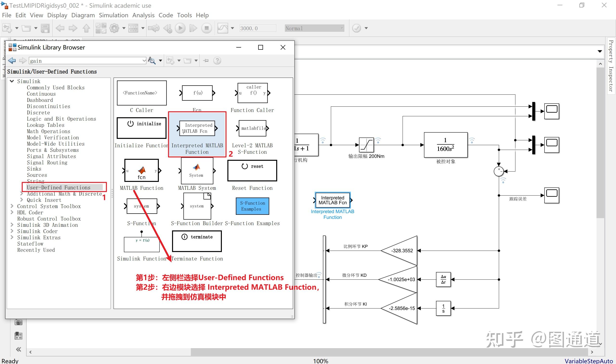Open the Simulation menu

click(114, 15)
